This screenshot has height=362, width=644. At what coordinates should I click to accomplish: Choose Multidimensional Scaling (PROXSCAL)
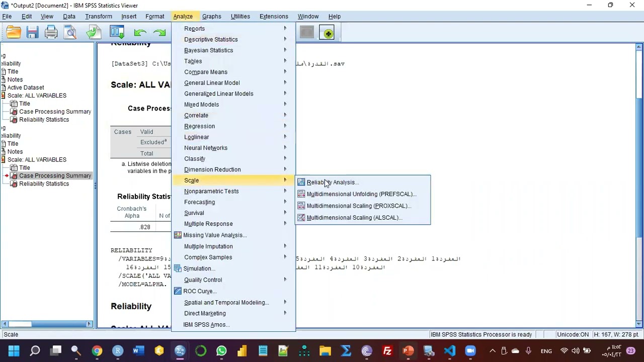(363, 206)
